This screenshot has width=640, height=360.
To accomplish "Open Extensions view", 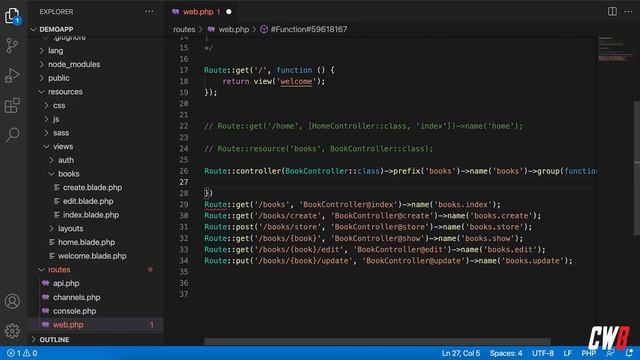I will pos(12,105).
